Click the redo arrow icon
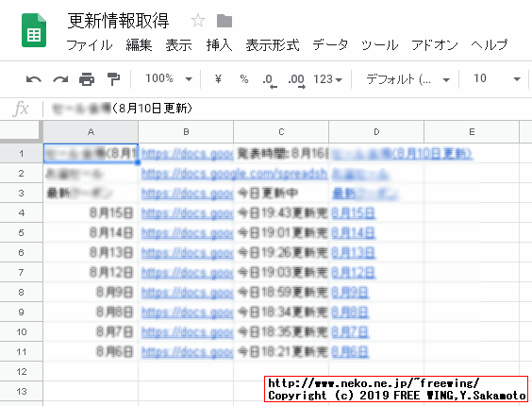532x406 pixels. click(x=60, y=79)
